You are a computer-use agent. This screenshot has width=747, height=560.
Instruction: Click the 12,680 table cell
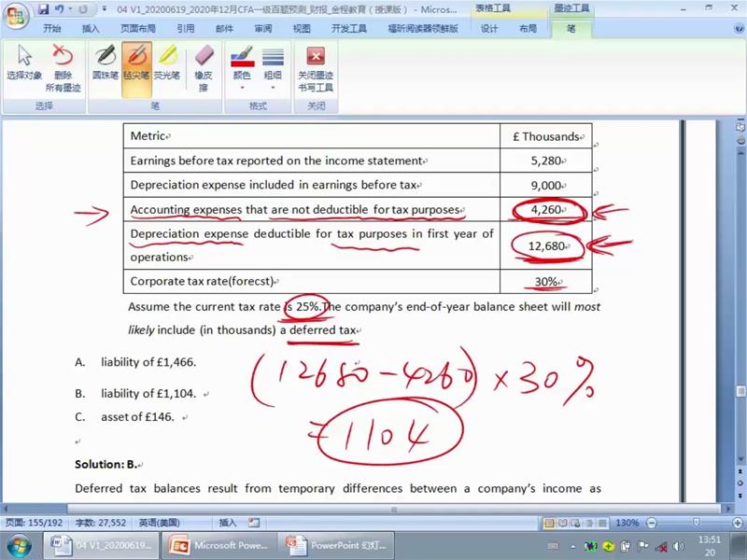coord(546,245)
